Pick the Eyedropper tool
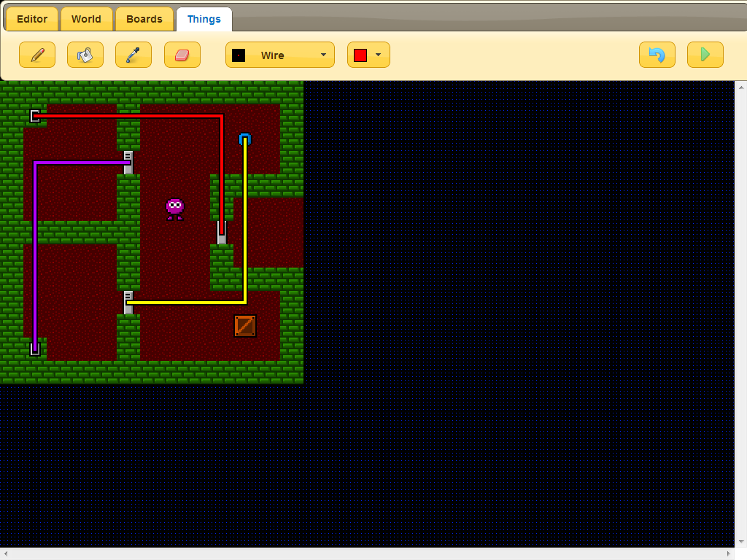Screen dimensions: 747x560 tap(133, 55)
